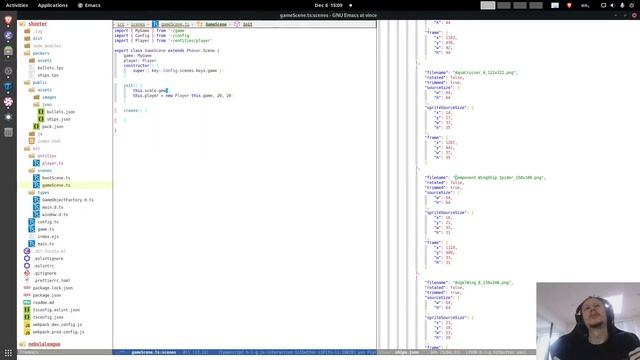Open package-lock.json npm file icon

point(27,288)
